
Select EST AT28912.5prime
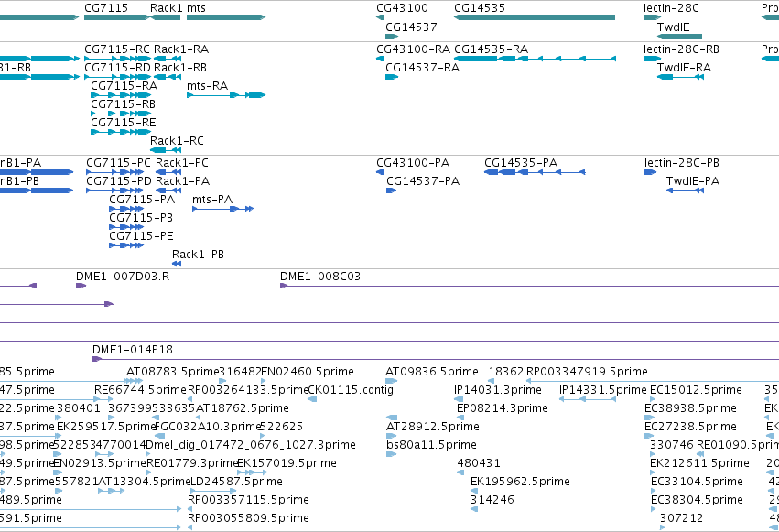tap(433, 427)
